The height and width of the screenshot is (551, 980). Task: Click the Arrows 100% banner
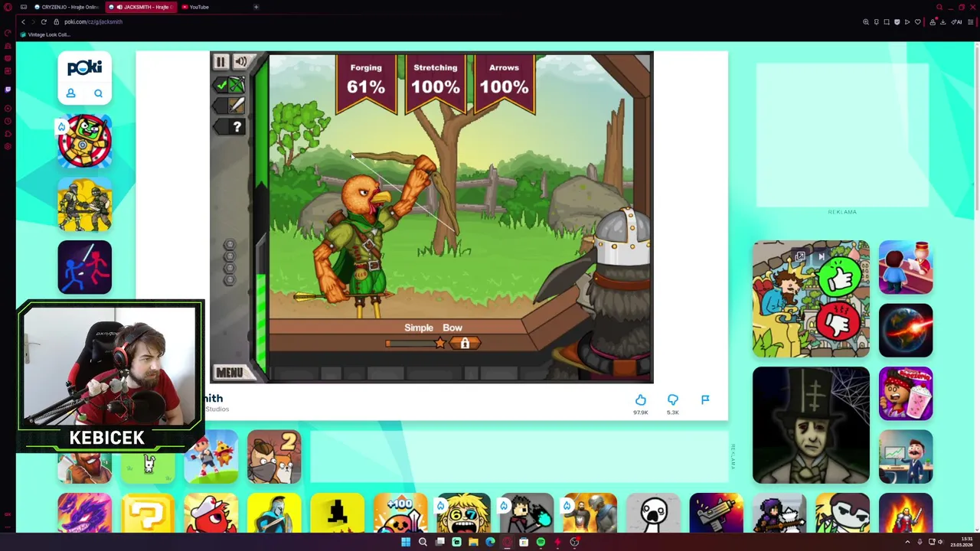[x=504, y=83]
